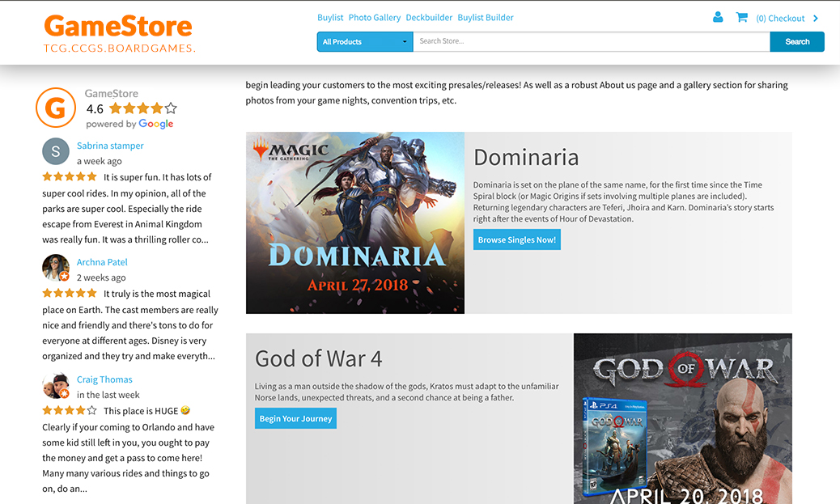Open the (0) Checkout link
This screenshot has width=840, height=504.
[780, 19]
